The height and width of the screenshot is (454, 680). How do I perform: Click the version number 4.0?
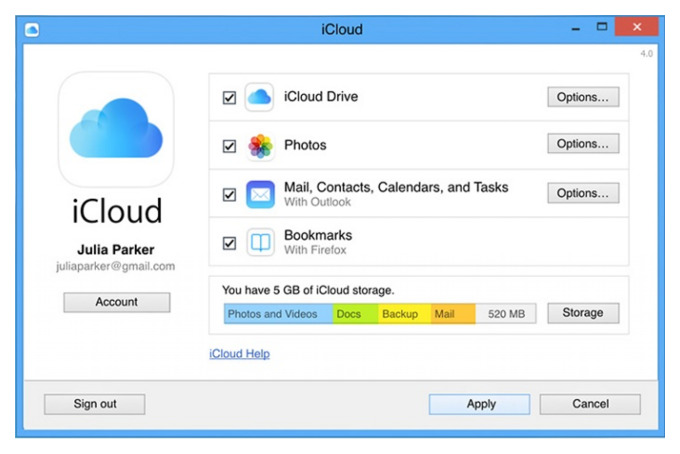(x=646, y=53)
